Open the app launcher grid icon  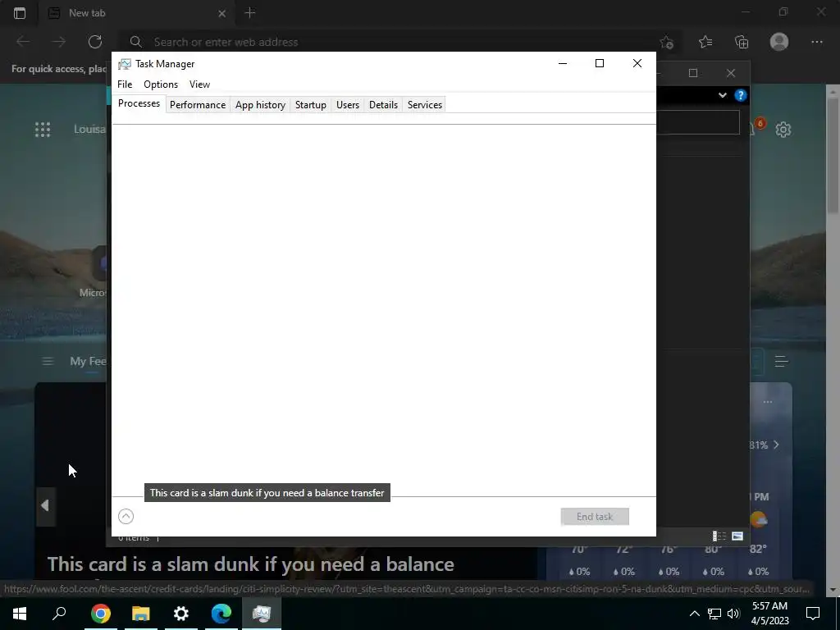pyautogui.click(x=43, y=129)
